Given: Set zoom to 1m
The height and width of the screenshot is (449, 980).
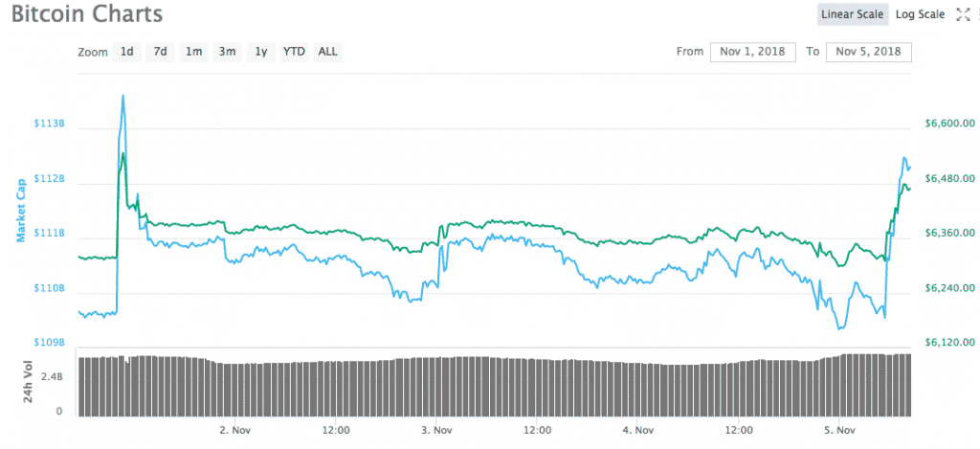Looking at the screenshot, I should coord(193,52).
